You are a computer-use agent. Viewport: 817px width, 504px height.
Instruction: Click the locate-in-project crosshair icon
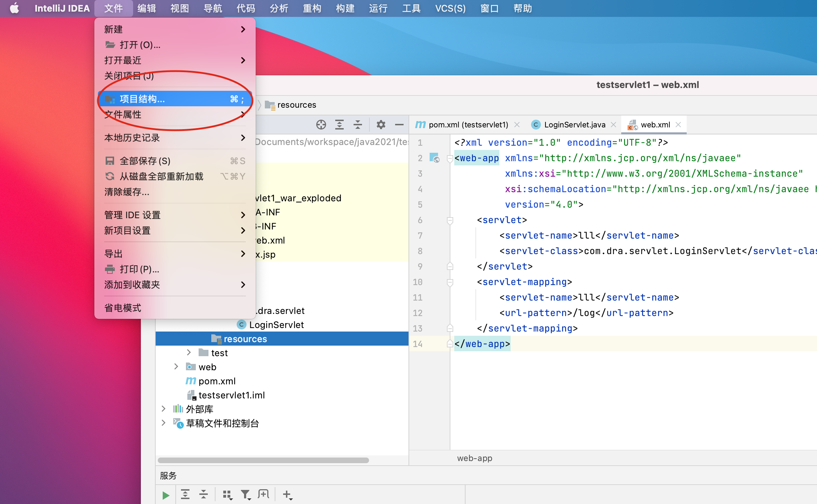point(321,125)
